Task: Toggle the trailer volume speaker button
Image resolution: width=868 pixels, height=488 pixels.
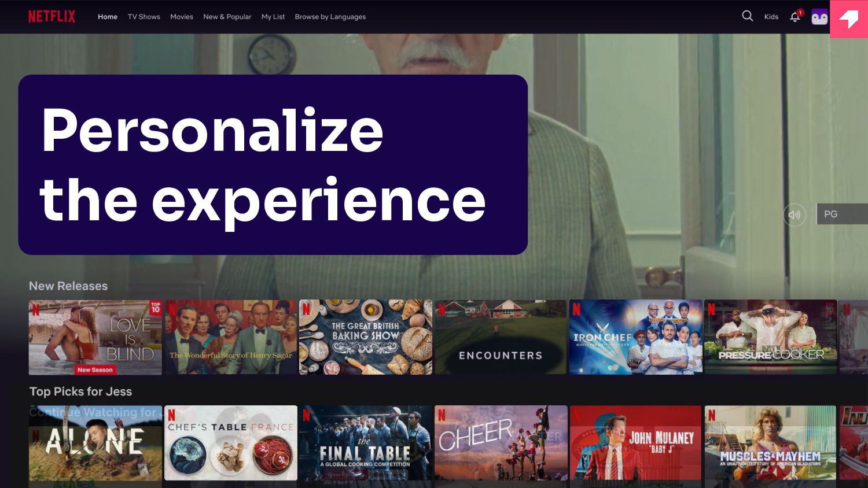Action: [x=795, y=215]
